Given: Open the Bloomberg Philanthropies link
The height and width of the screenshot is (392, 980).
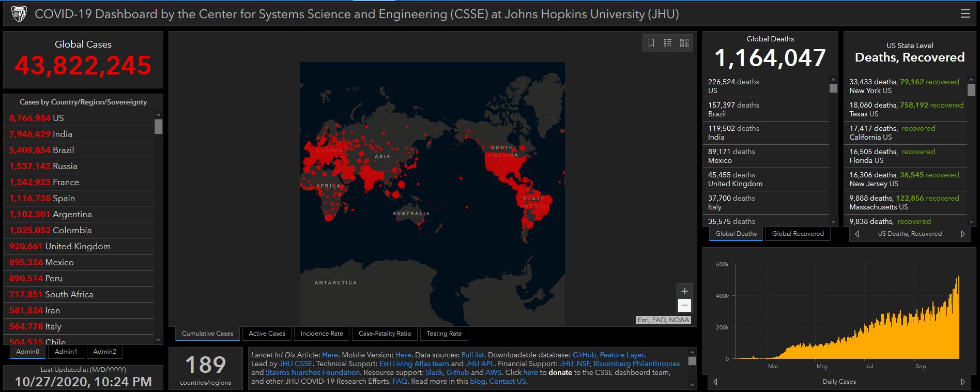Looking at the screenshot, I should point(637,364).
